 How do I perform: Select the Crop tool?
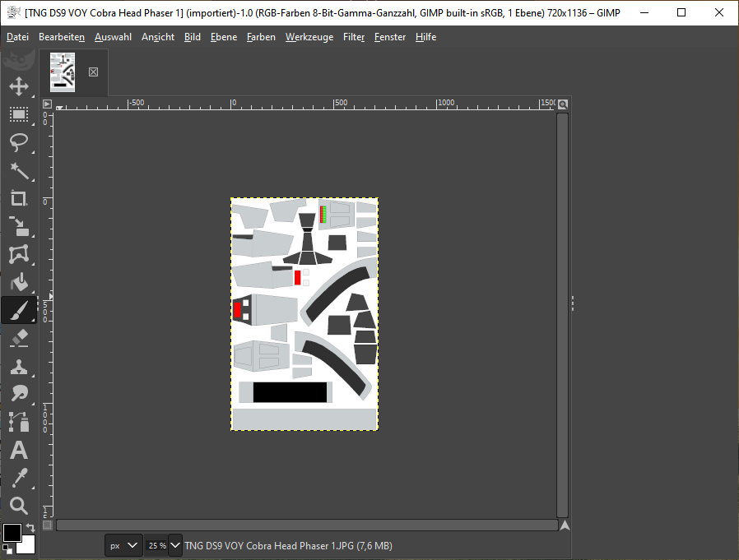[x=19, y=198]
